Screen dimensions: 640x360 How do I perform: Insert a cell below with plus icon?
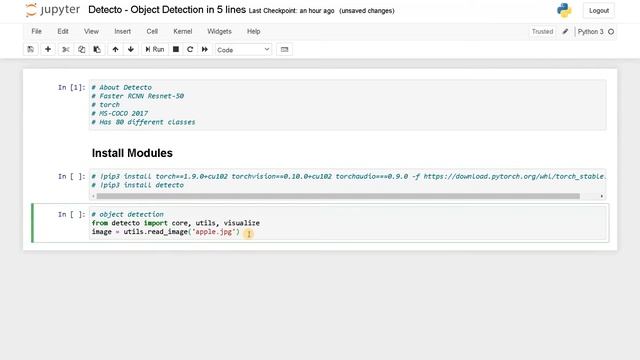[x=48, y=49]
